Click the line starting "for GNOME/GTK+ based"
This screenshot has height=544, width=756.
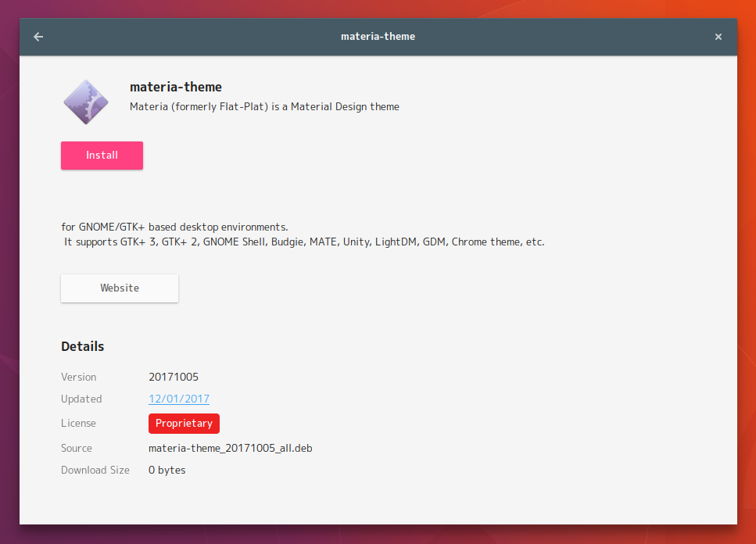point(174,227)
